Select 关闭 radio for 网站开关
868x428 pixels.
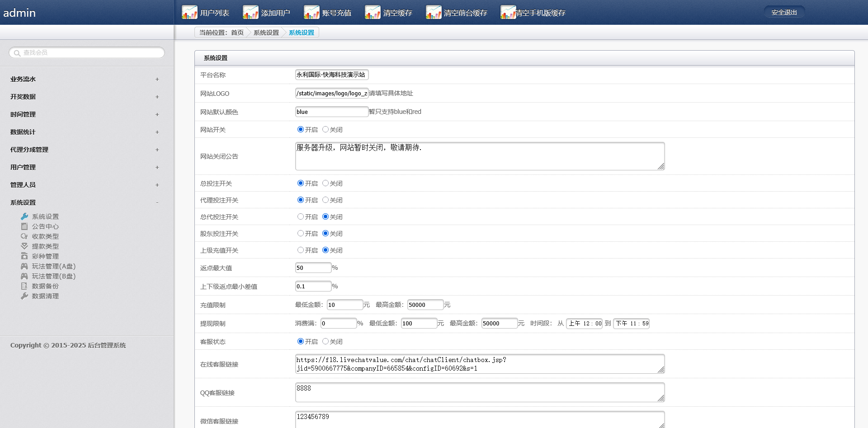pyautogui.click(x=325, y=129)
